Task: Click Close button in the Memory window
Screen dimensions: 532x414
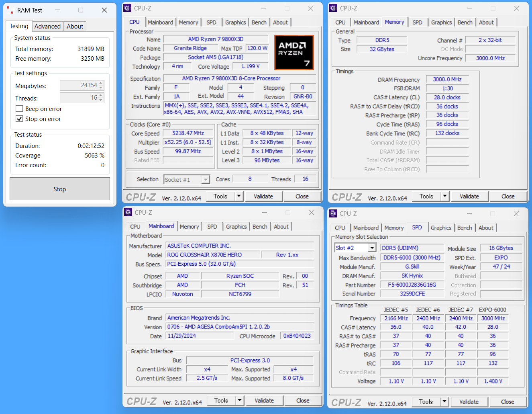Action: (x=508, y=196)
